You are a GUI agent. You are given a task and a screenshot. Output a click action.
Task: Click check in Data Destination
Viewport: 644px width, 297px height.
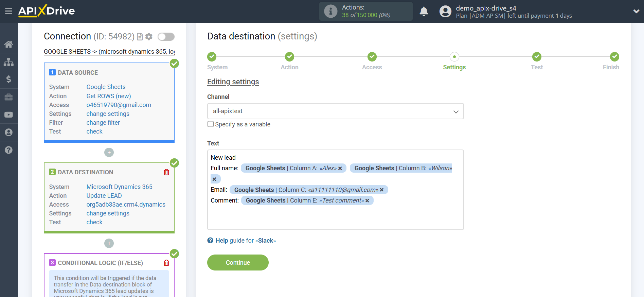point(94,222)
